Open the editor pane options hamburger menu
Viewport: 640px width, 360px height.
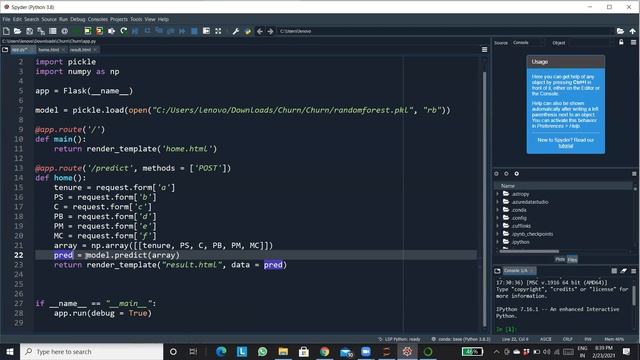pyautogui.click(x=484, y=50)
